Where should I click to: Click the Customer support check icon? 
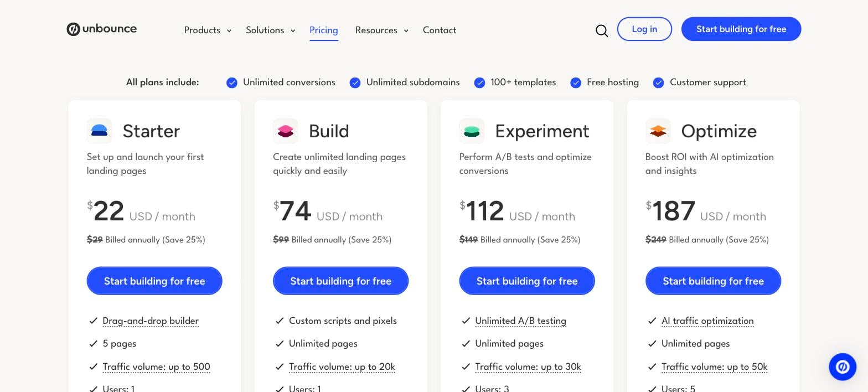658,82
